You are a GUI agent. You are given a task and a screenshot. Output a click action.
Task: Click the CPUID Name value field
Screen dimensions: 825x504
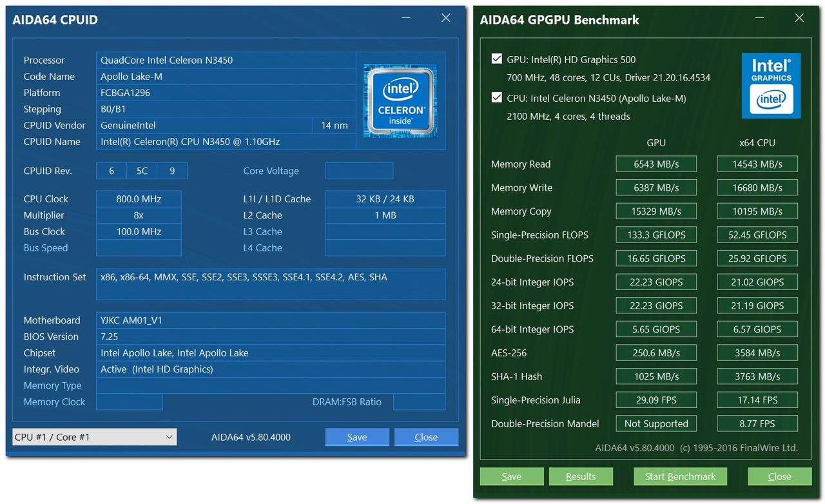click(x=226, y=142)
